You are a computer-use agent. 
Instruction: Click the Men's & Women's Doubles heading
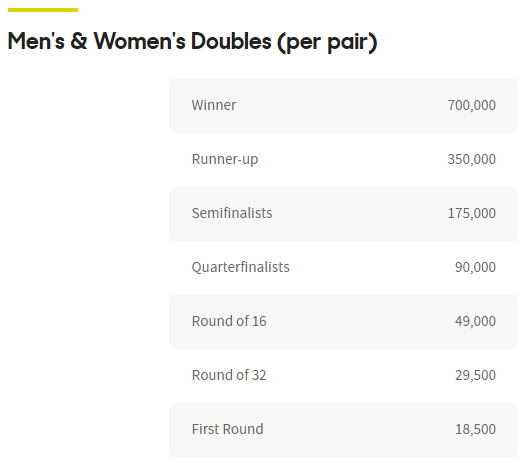click(x=193, y=42)
